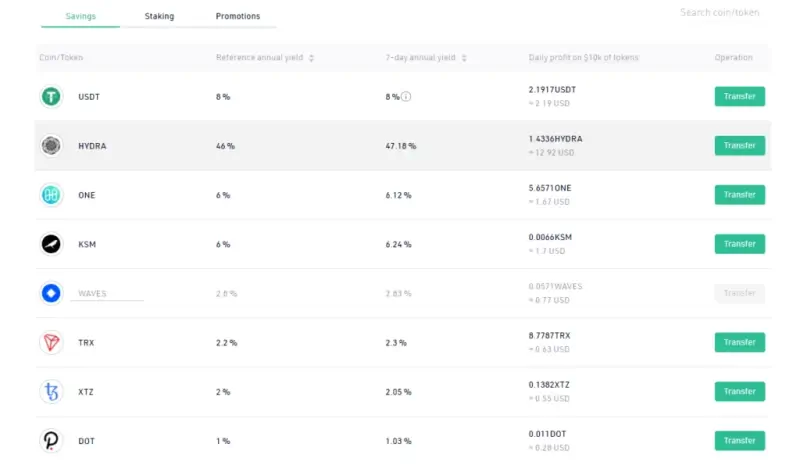Transfer funds into TRX savings

(739, 342)
